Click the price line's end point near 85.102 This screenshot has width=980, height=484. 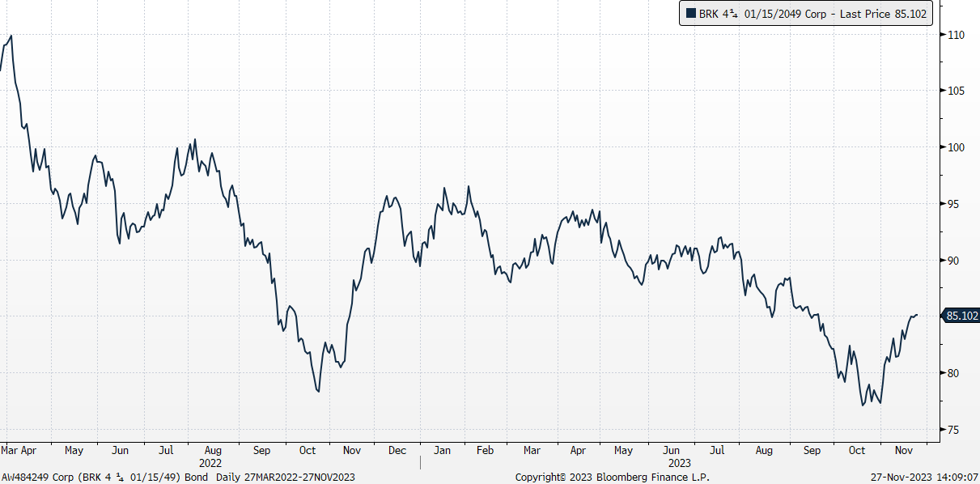click(x=917, y=315)
